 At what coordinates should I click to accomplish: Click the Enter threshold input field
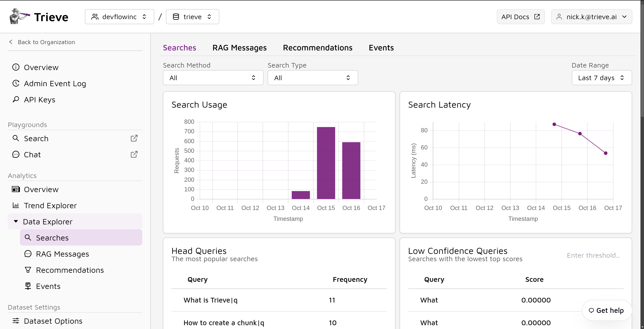pos(593,255)
